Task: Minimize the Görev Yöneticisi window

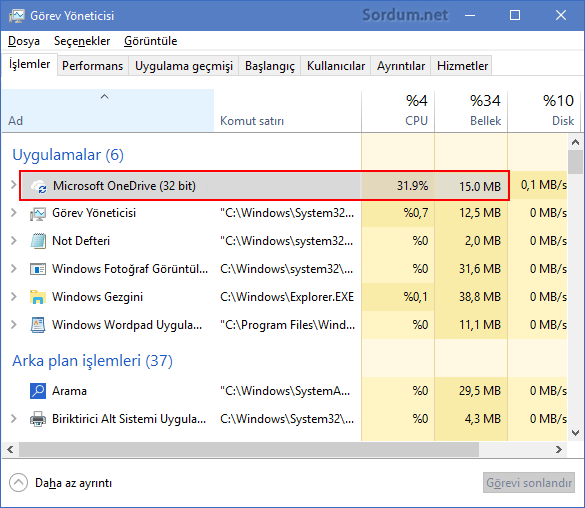Action: tap(470, 15)
